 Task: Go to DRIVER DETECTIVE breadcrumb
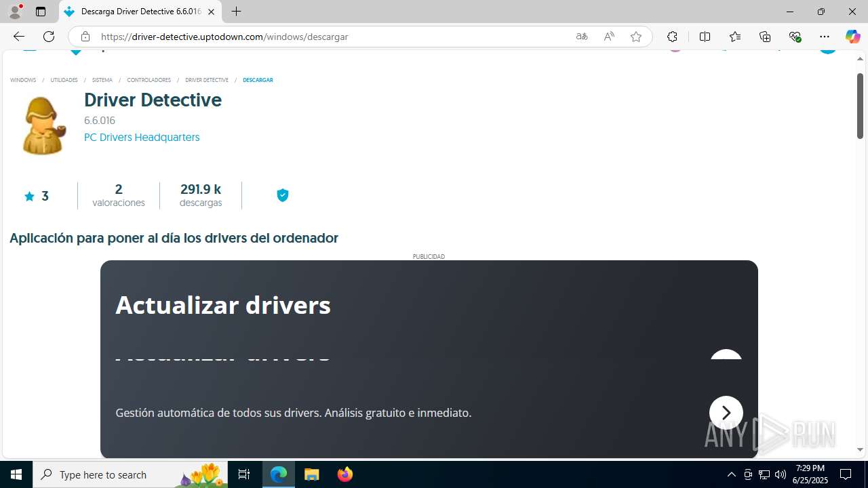coord(207,80)
